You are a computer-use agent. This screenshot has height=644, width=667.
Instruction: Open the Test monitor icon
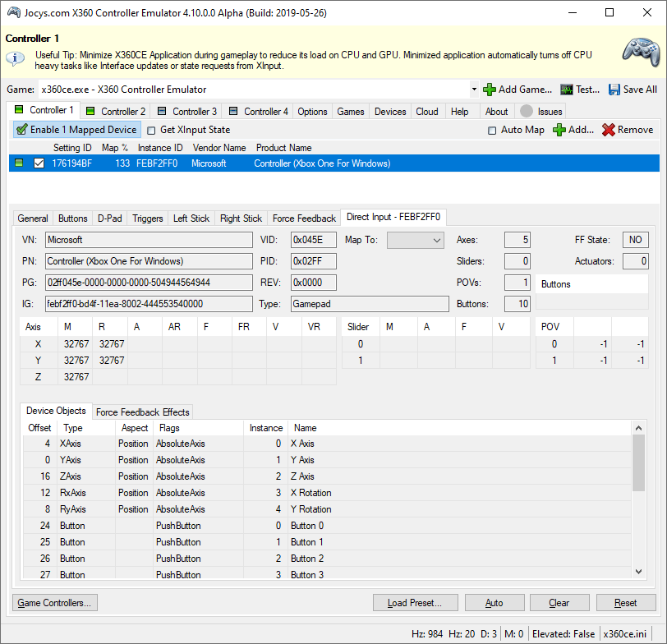566,90
